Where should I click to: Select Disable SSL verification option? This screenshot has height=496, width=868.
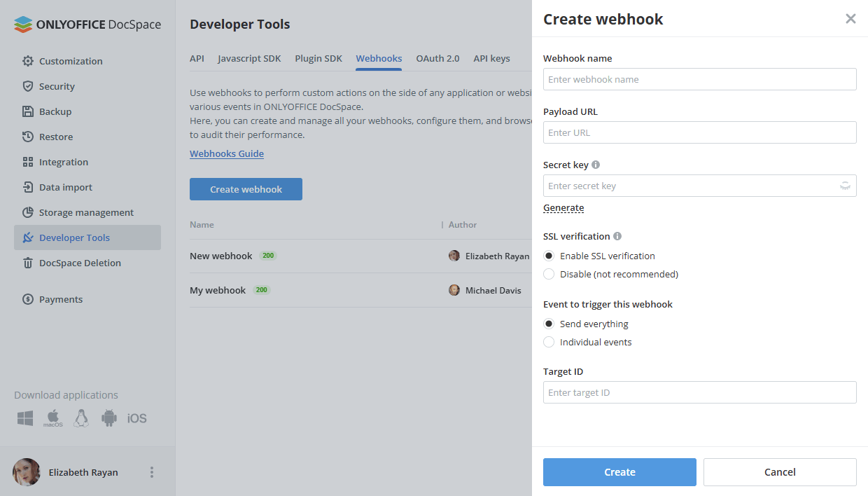coord(549,274)
